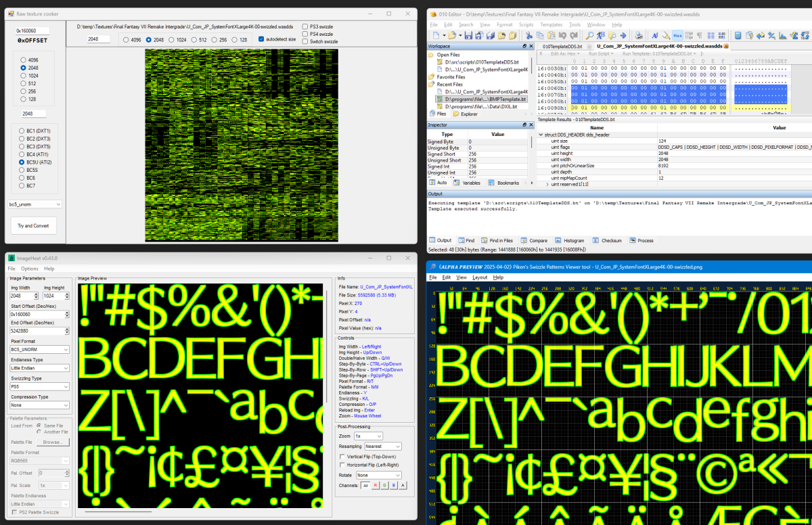Open the Swizzling Type PS5 dropdown
The height and width of the screenshot is (525, 812).
coord(39,388)
